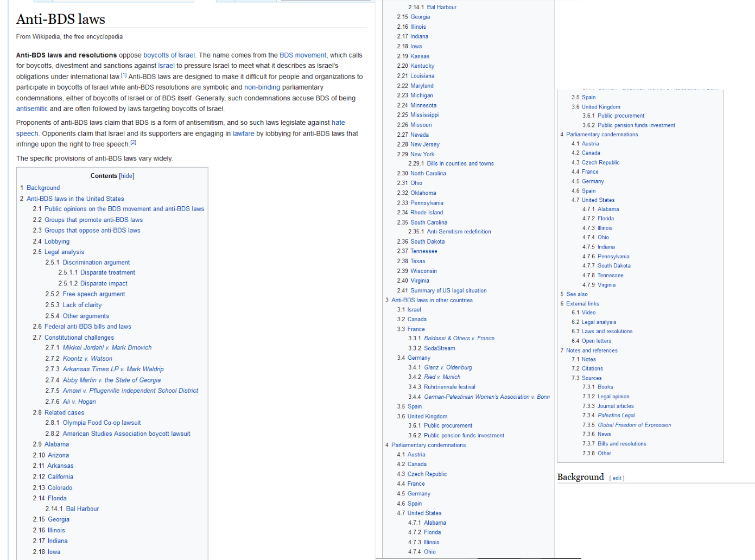Open '6.1 Video' contents entry

[583, 313]
